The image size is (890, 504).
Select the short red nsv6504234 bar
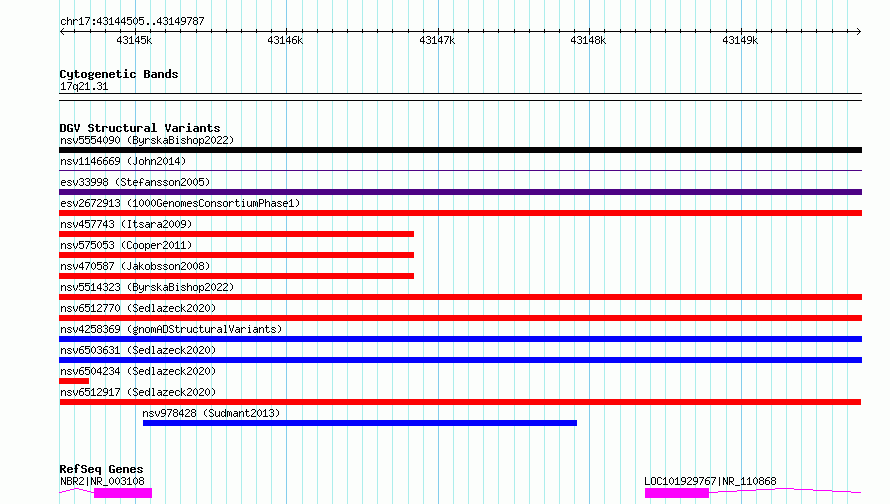pos(74,381)
